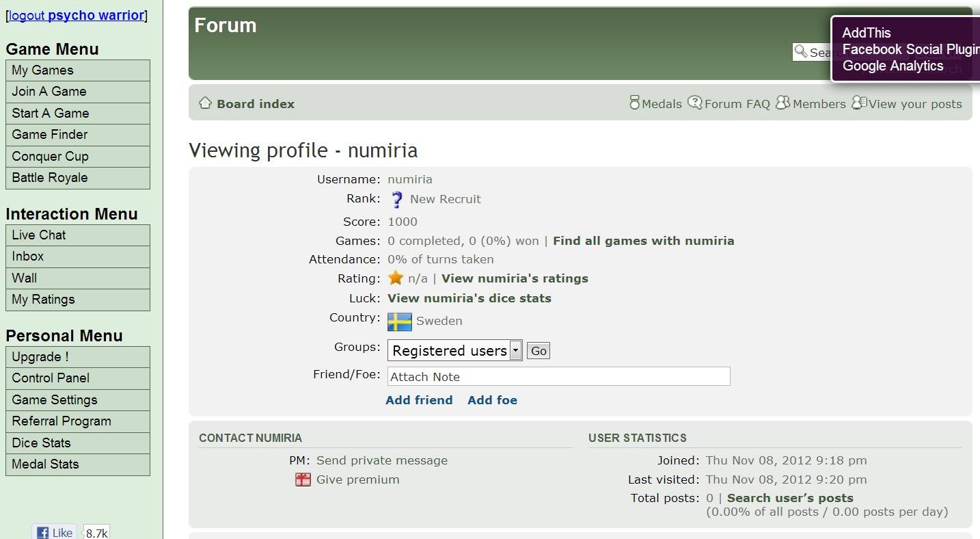Click the logout psycho warrior link
The height and width of the screenshot is (539, 980).
(77, 16)
